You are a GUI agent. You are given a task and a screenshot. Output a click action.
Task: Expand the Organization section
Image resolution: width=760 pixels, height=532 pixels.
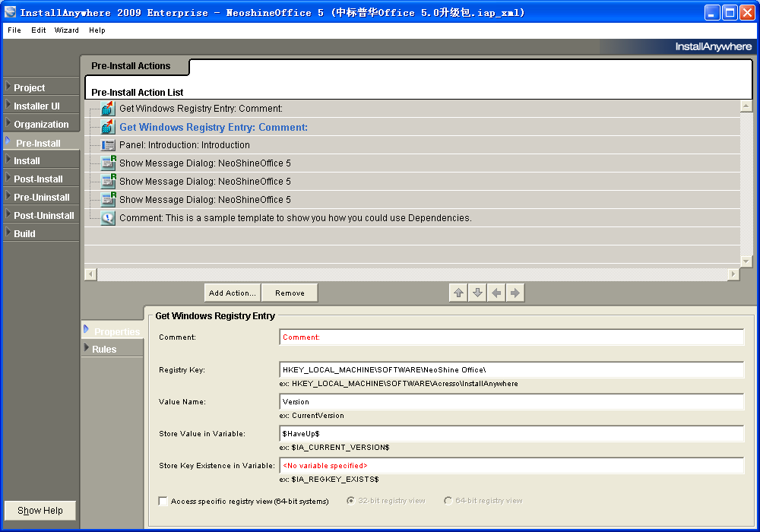click(x=41, y=124)
